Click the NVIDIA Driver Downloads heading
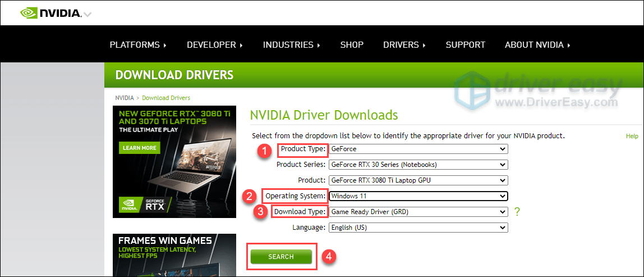The width and height of the screenshot is (644, 277). coord(324,115)
